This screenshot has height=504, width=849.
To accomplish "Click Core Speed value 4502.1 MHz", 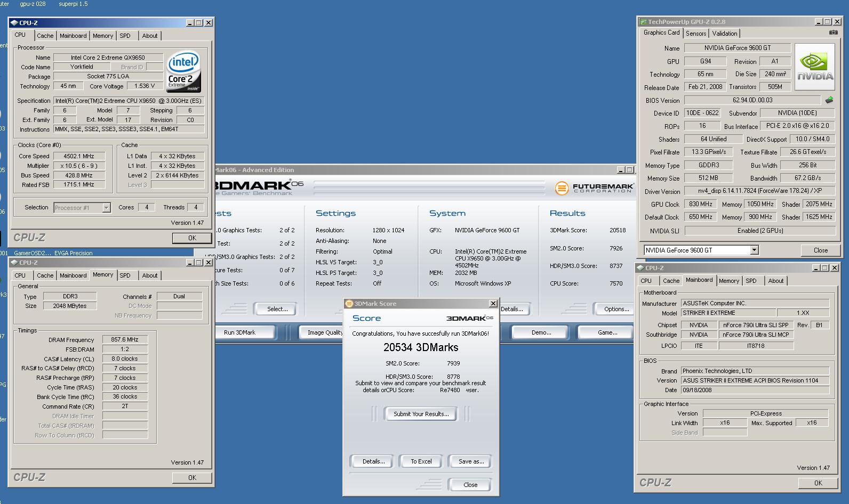I will tap(79, 156).
